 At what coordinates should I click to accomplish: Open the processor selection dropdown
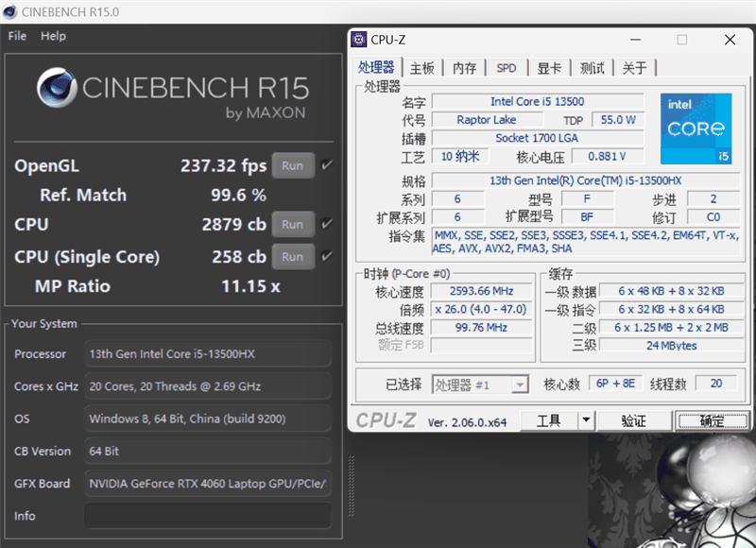tap(481, 385)
